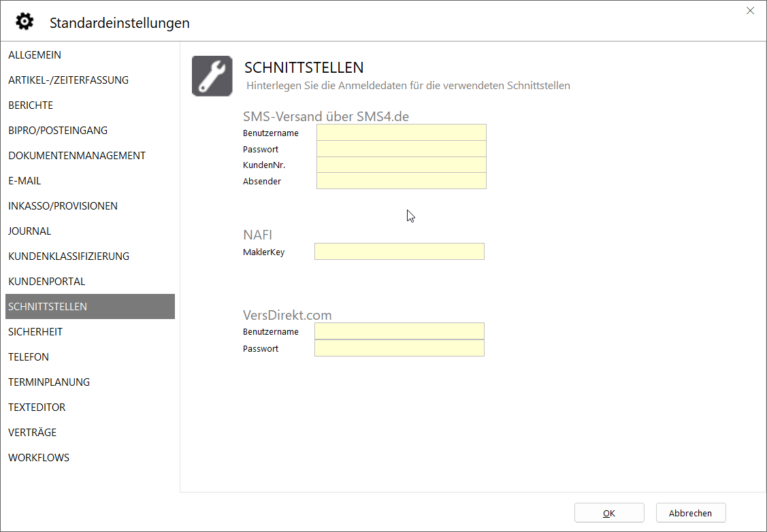Screen dimensions: 767x532
Task: Show the KUNDENPORTAL settings
Action: pos(46,282)
